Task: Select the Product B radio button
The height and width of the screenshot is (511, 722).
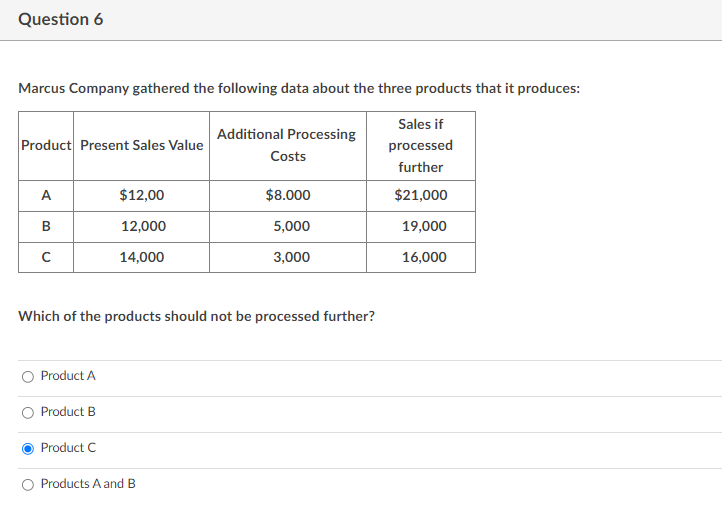Action: coord(28,412)
